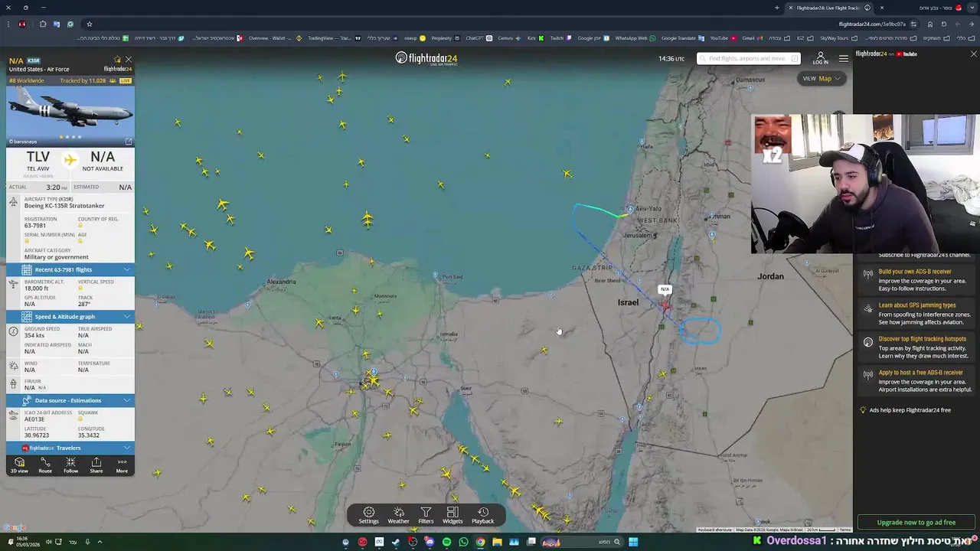Open Learn about GPS jamming types link
The image size is (980, 551).
tap(917, 305)
